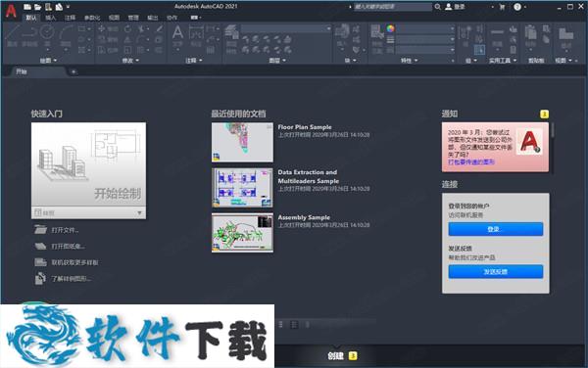
Task: Select the Line tool in the ribbon
Action: [x=13, y=36]
